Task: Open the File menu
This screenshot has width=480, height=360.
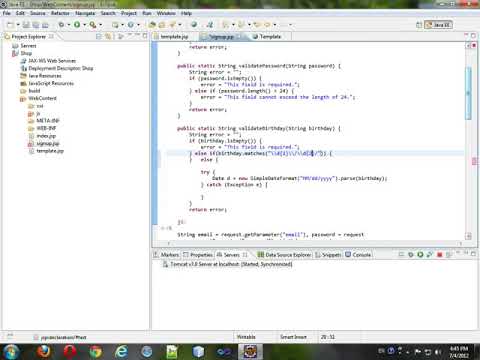Action: click(x=7, y=13)
